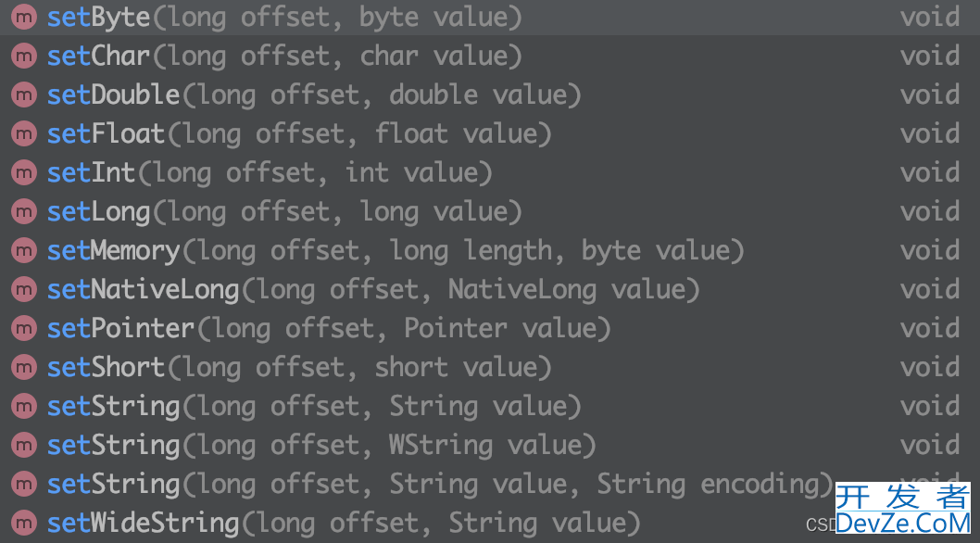Click the method icon beside setInt
Image resolution: width=980 pixels, height=543 pixels.
(24, 172)
